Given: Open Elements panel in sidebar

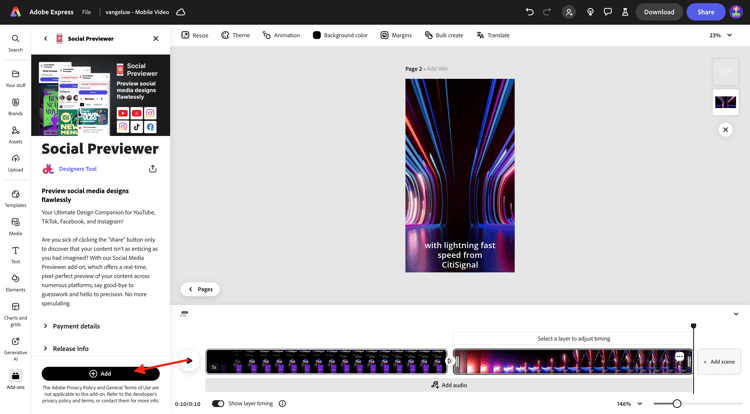Looking at the screenshot, I should (15, 283).
